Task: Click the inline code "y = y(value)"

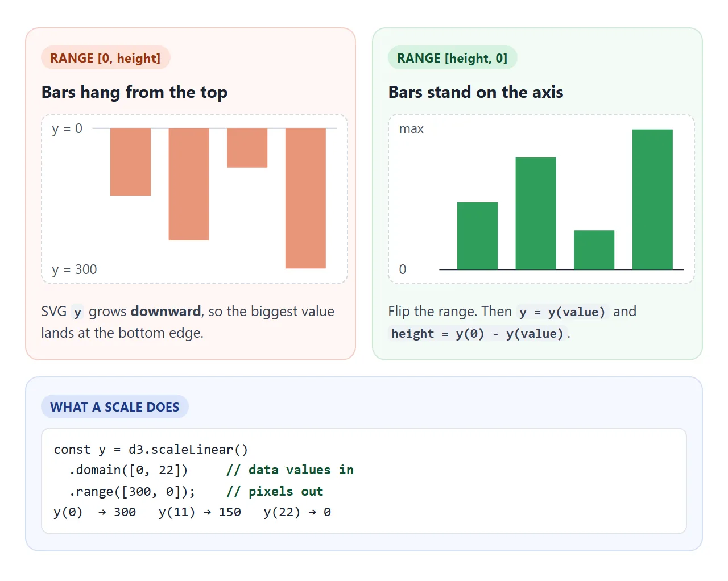Action: [x=562, y=312]
